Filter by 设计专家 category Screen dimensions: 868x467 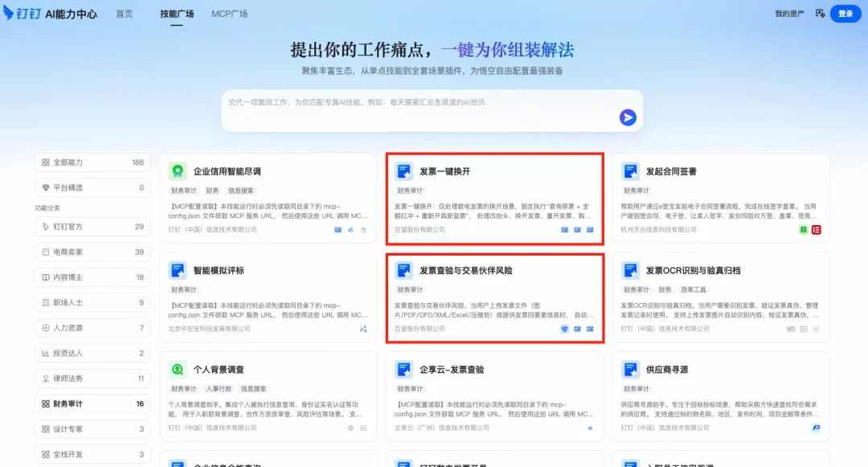coord(92,429)
